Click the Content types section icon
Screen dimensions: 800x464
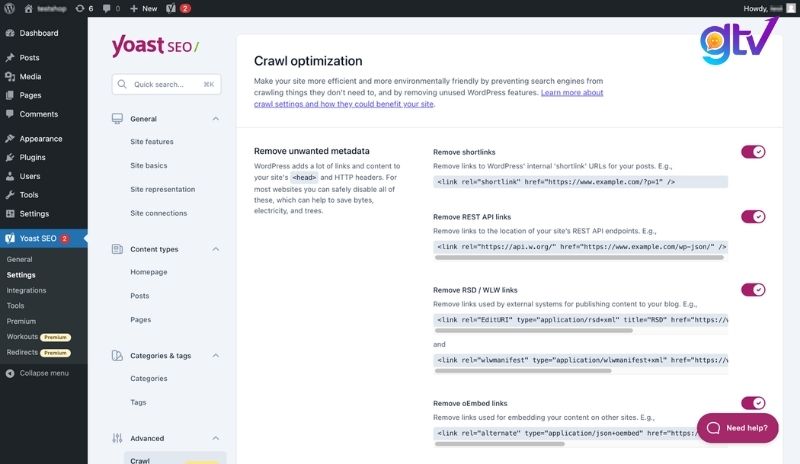coord(117,249)
